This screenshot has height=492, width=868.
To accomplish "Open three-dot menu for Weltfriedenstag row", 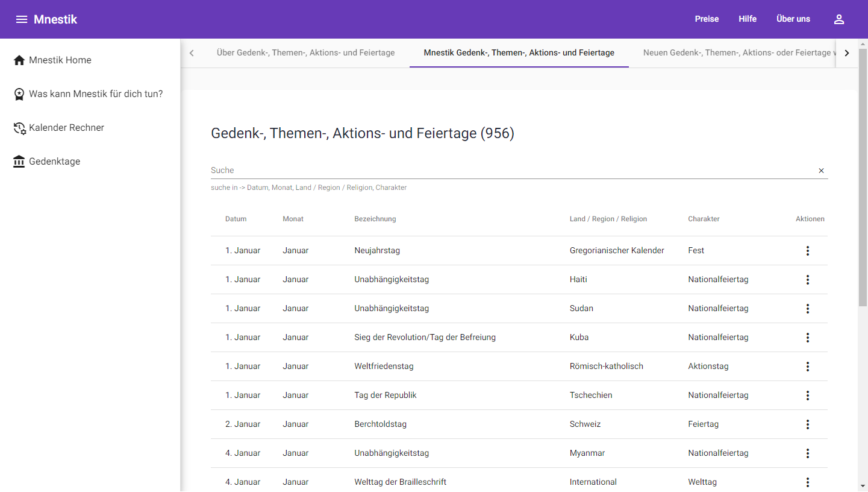I will coord(808,367).
